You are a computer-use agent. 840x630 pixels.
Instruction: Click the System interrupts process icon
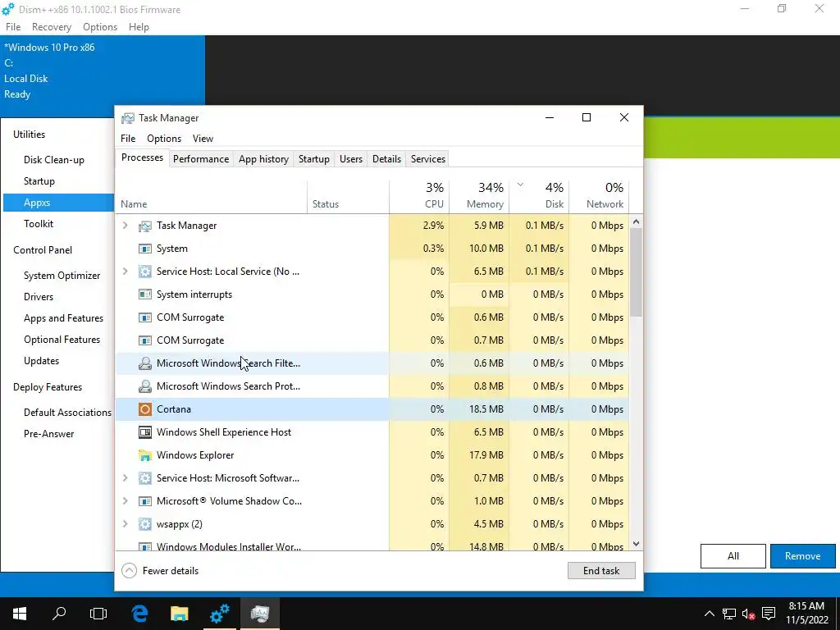[x=144, y=294]
